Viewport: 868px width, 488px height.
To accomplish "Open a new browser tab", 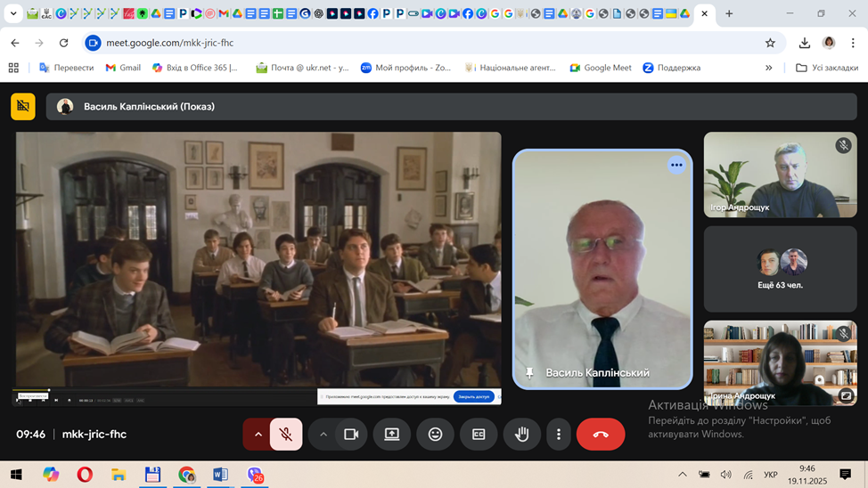I will point(729,14).
